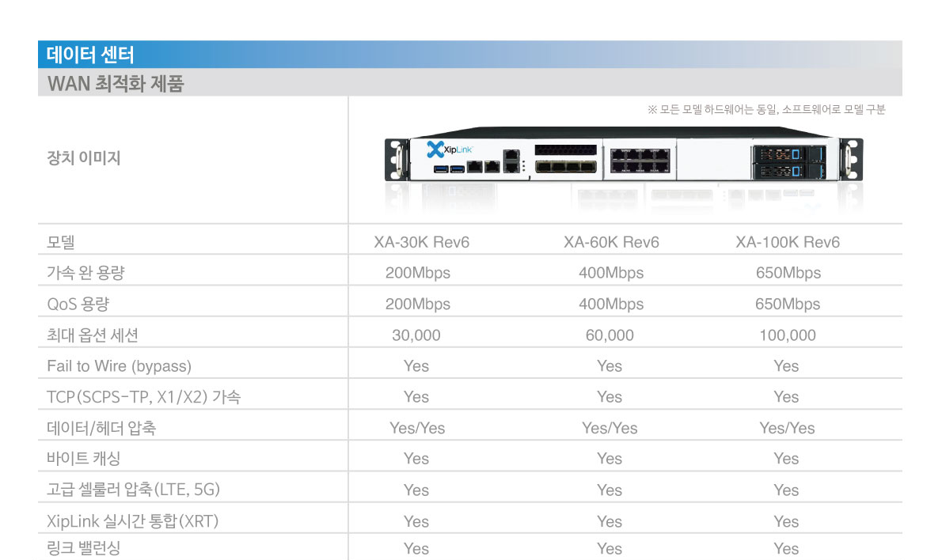Click the 100,000 session value
The width and height of the screenshot is (942, 560).
coord(788,335)
